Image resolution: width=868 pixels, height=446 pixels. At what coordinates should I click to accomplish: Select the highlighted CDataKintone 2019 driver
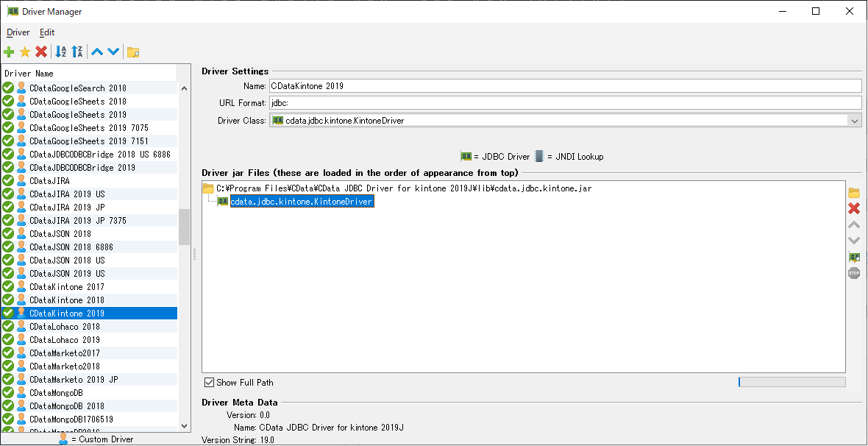point(89,313)
